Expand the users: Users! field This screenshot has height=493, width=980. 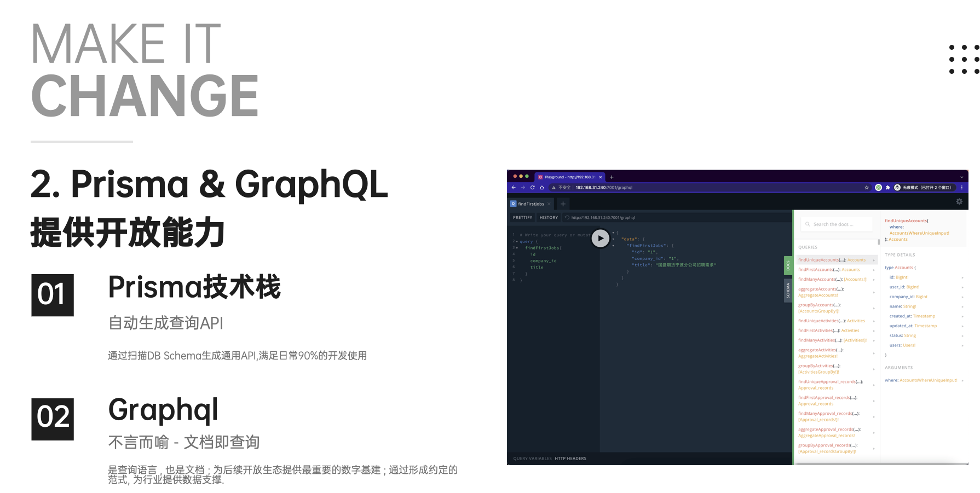[x=924, y=345]
